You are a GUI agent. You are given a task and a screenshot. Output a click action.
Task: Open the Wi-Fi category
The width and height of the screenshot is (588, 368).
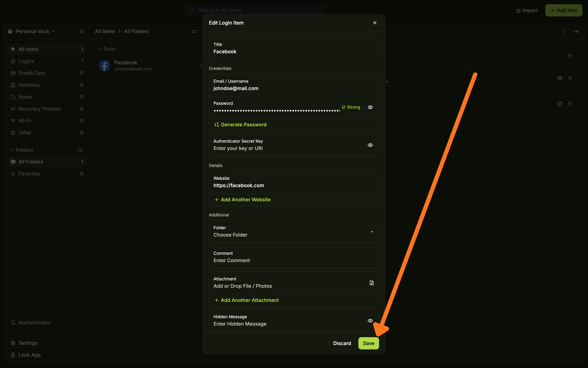pyautogui.click(x=47, y=121)
